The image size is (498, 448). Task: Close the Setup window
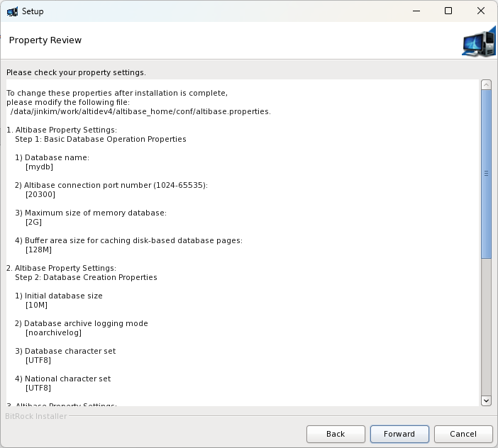point(481,11)
